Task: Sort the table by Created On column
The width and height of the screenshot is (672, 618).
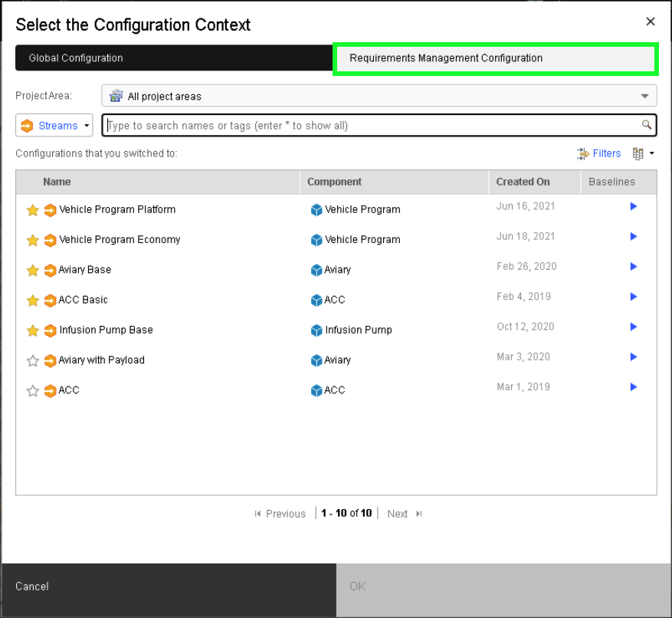Action: point(523,182)
